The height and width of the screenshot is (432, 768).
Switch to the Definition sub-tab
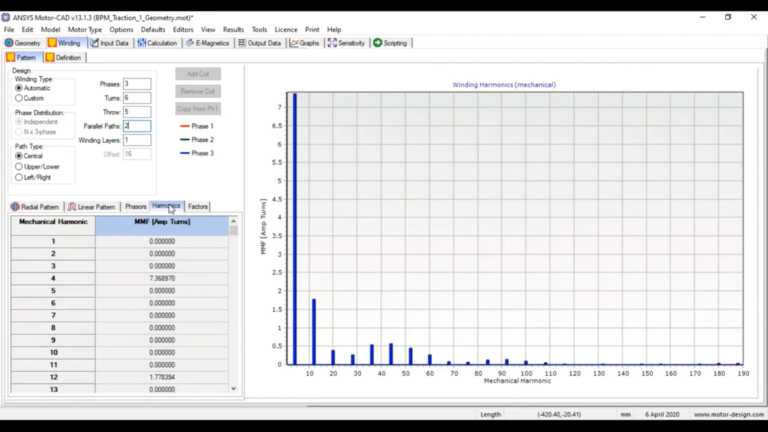pyautogui.click(x=64, y=58)
